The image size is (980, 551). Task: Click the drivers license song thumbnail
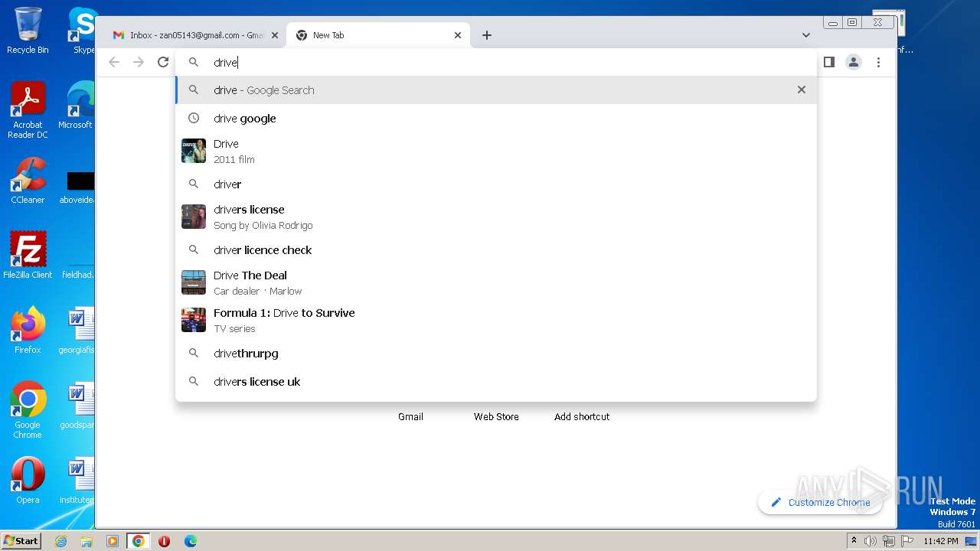point(194,217)
